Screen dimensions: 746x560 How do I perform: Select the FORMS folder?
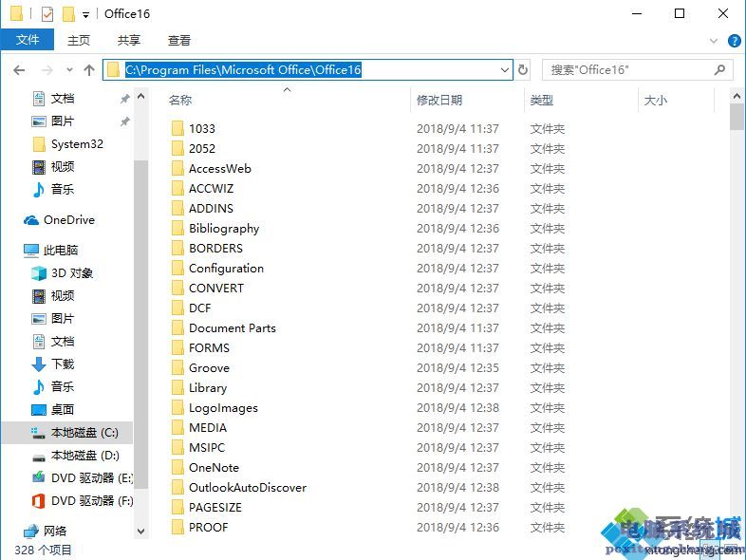coord(209,348)
